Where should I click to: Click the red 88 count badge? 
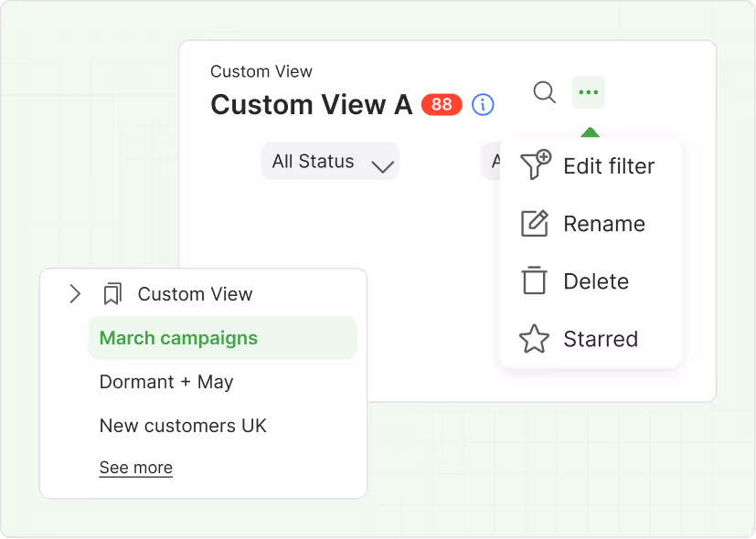[442, 104]
